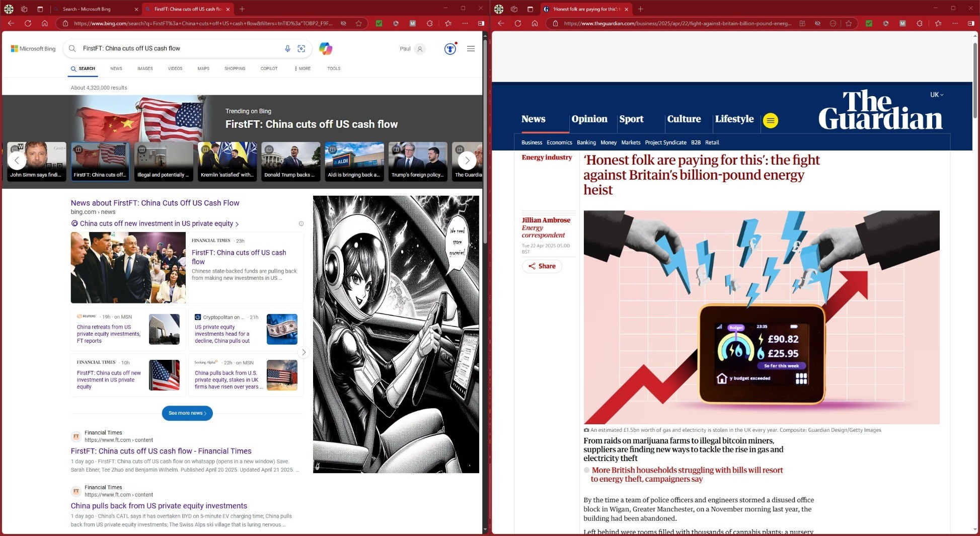Advance the Bing news cards with the right arrow
This screenshot has width=980, height=536.
point(304,352)
